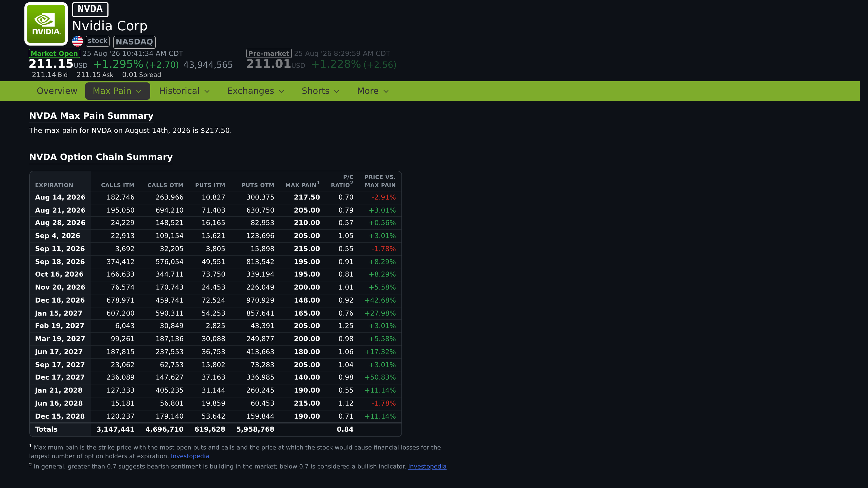Select the Jun 17, 2027 expiration row
This screenshot has width=868, height=488.
tap(215, 352)
